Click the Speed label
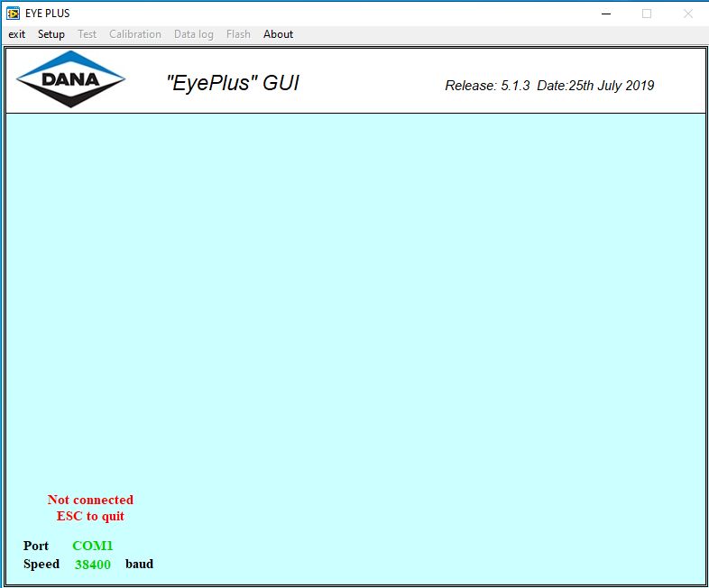The height and width of the screenshot is (588, 709). coord(41,564)
